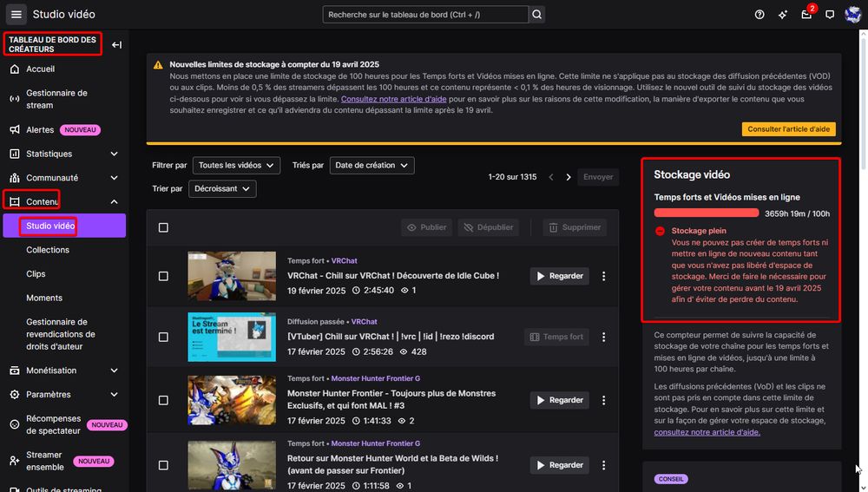Viewport: 868px width, 492px height.
Task: Click Regarder for Retour sur Monster Hunter
Action: [560, 465]
